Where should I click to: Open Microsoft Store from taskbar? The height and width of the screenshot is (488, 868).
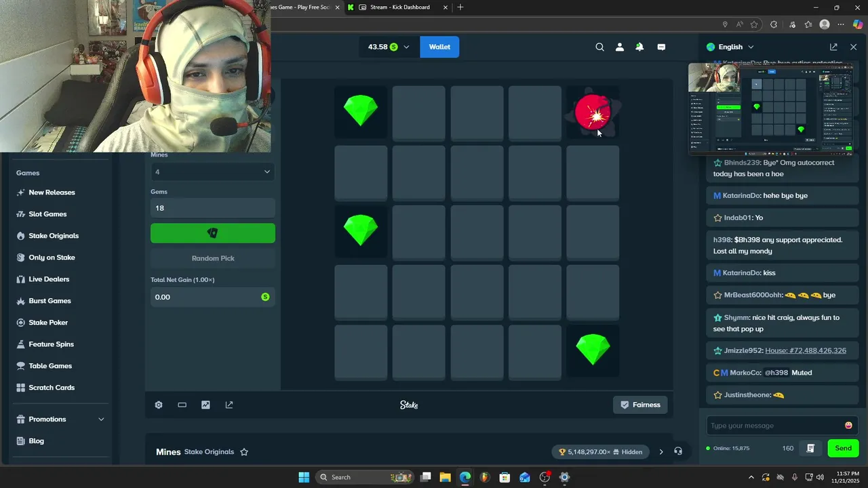505,477
